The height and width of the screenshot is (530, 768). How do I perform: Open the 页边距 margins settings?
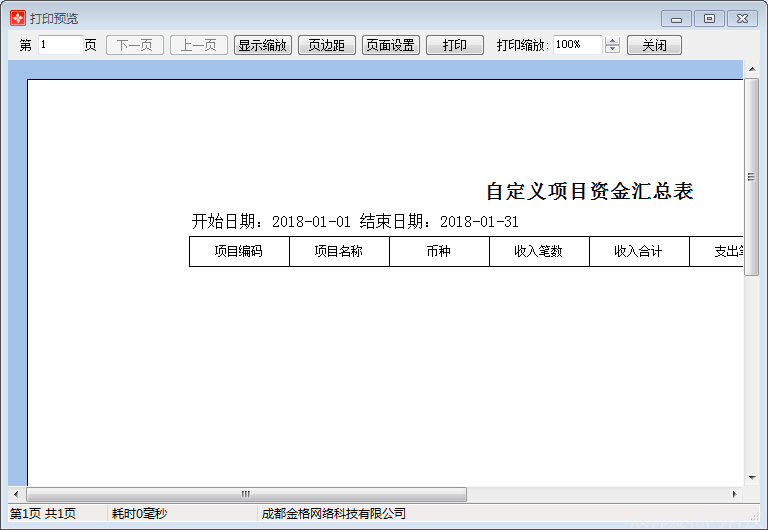point(327,45)
